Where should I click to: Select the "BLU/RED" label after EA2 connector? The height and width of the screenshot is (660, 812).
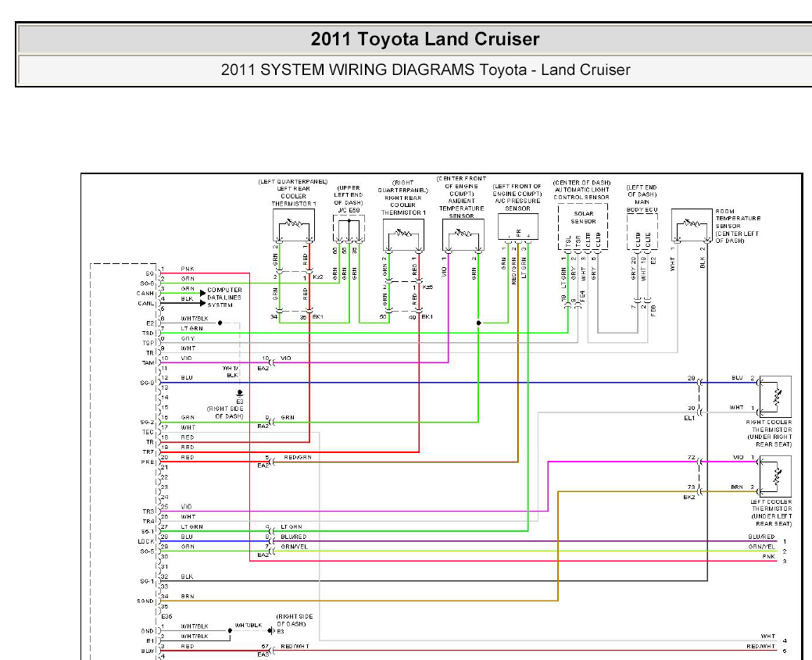(294, 537)
